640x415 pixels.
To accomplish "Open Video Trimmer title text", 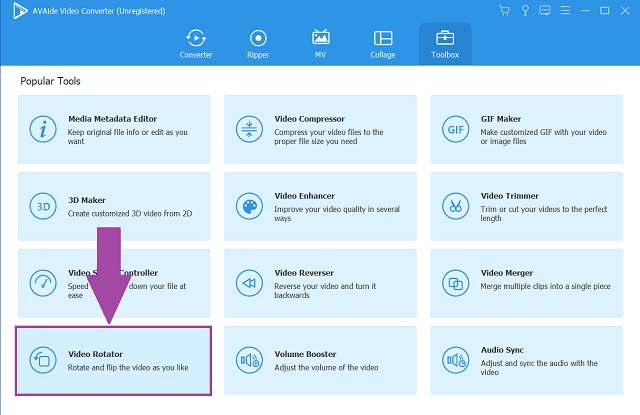I will tap(510, 196).
